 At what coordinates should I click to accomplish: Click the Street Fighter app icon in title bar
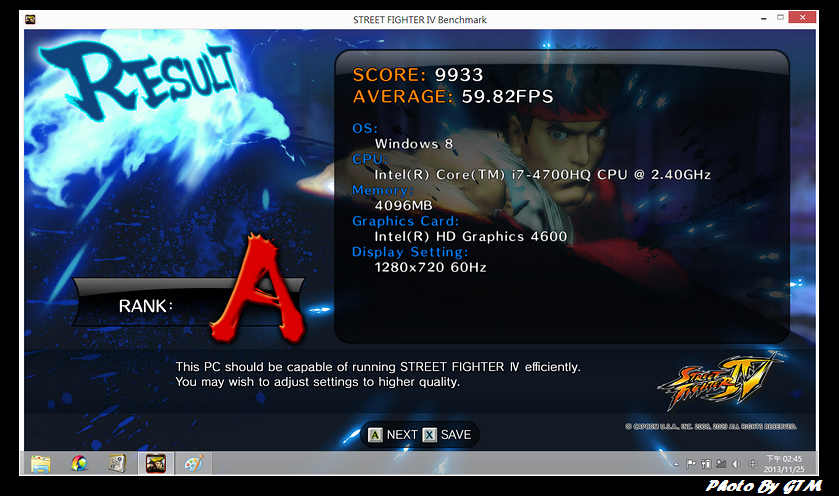click(x=30, y=19)
